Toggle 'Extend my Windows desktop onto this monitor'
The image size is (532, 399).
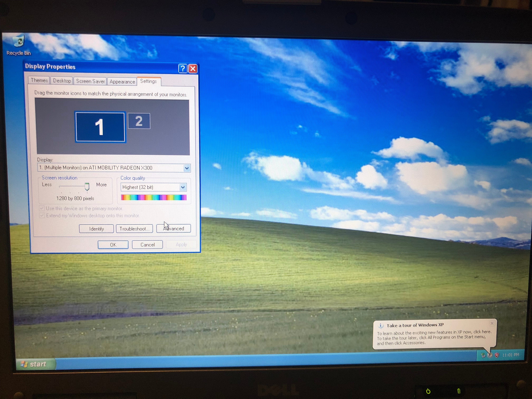point(42,215)
